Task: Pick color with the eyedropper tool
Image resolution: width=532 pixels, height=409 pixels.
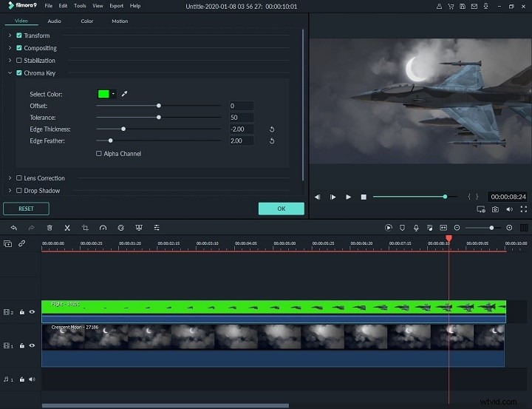Action: tap(125, 94)
